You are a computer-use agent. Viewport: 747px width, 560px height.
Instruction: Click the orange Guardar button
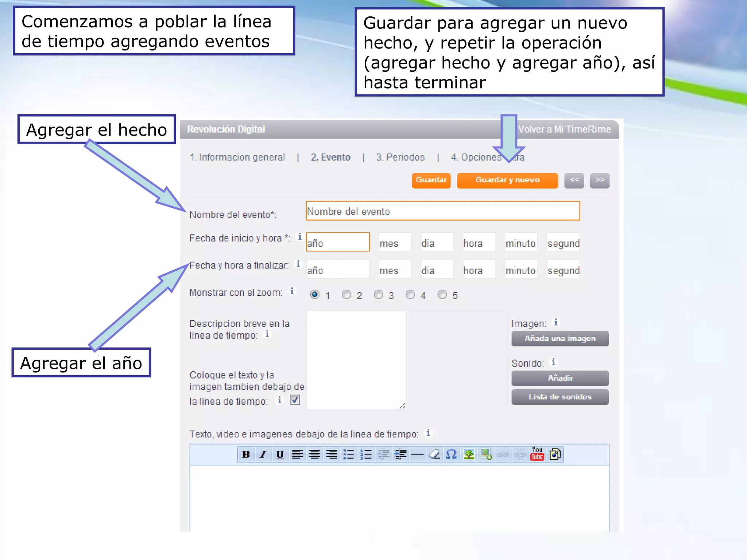pos(431,180)
